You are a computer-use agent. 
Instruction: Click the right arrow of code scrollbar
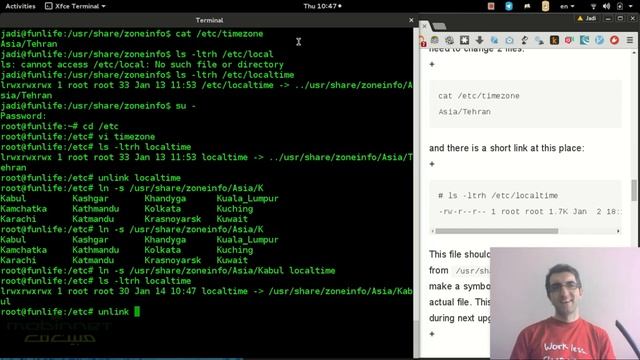click(x=618, y=231)
